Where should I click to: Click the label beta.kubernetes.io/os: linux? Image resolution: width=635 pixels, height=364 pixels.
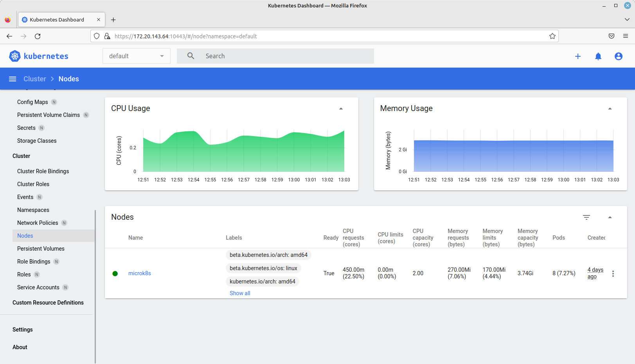pos(263,268)
